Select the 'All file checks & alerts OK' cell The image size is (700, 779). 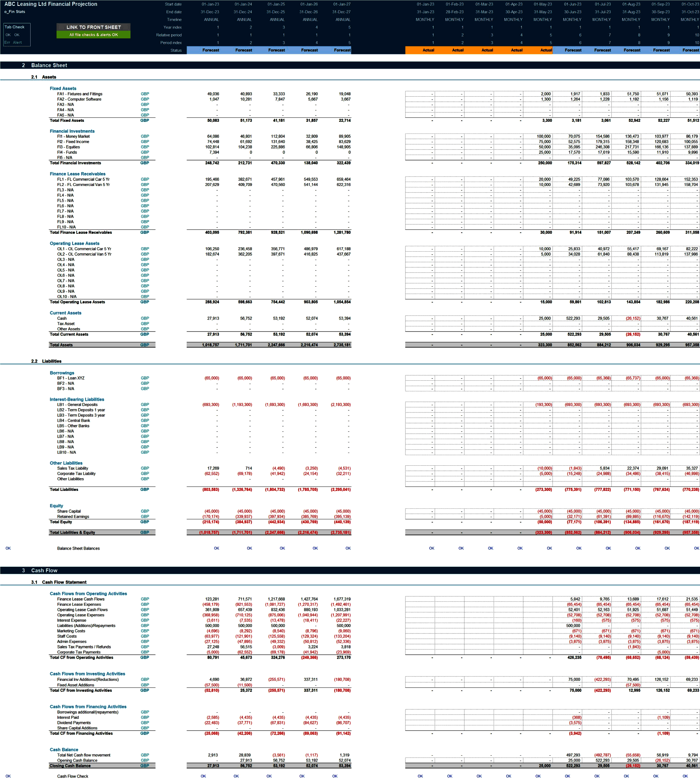point(93,35)
